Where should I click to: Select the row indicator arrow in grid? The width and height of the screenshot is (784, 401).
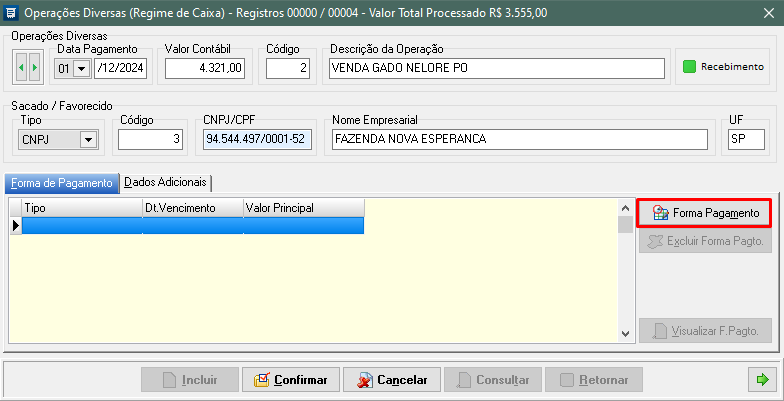(15, 226)
